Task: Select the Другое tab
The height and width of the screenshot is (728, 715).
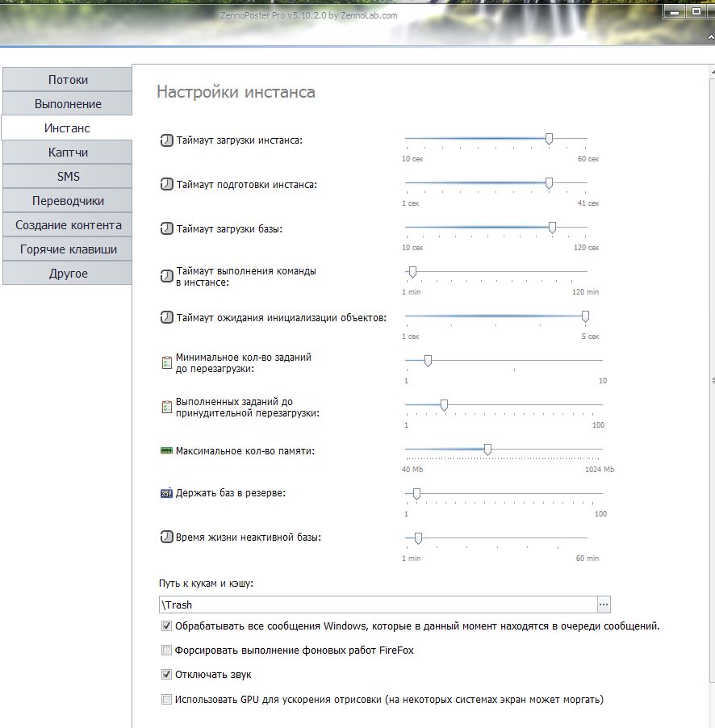Action: tap(68, 273)
